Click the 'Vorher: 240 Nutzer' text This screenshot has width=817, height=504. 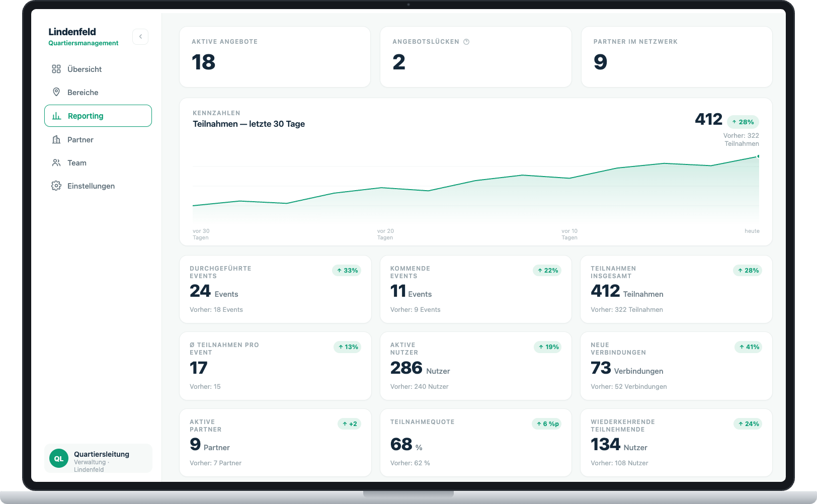(420, 386)
